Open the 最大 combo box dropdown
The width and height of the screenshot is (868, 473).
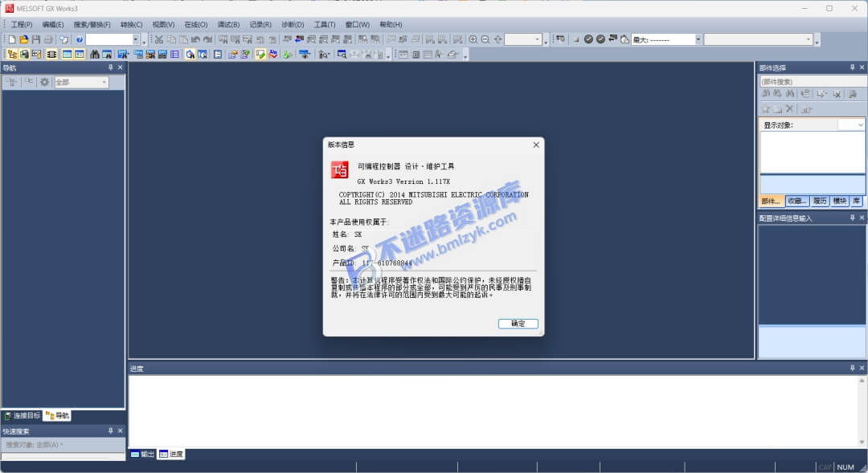[698, 39]
